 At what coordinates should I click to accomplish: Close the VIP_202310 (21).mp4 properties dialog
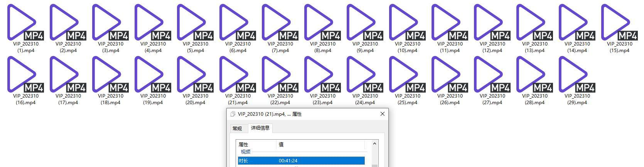383,114
